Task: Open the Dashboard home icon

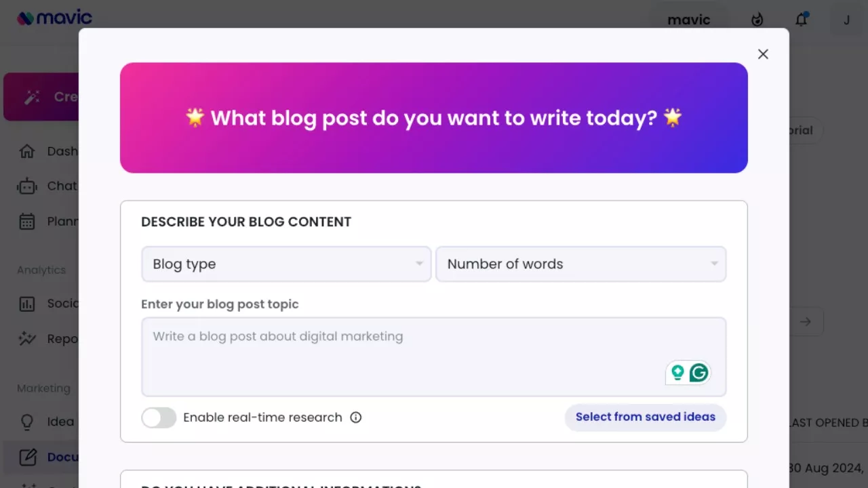Action: tap(27, 151)
